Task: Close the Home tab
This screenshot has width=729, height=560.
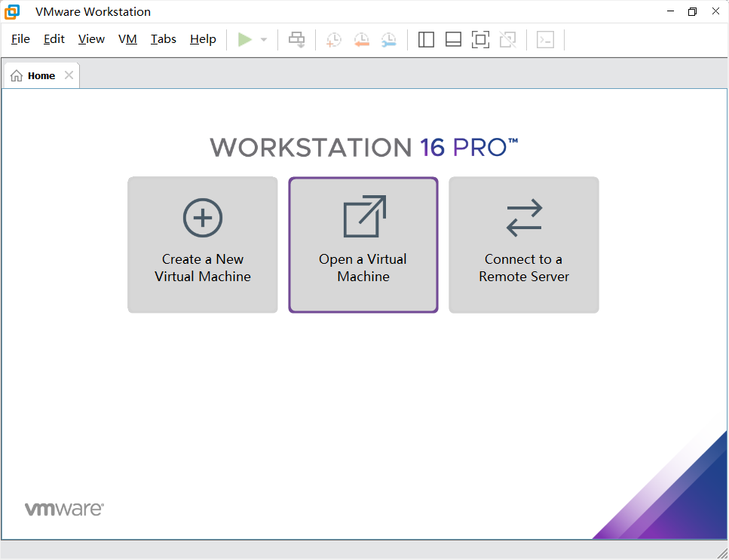Action: coord(69,75)
